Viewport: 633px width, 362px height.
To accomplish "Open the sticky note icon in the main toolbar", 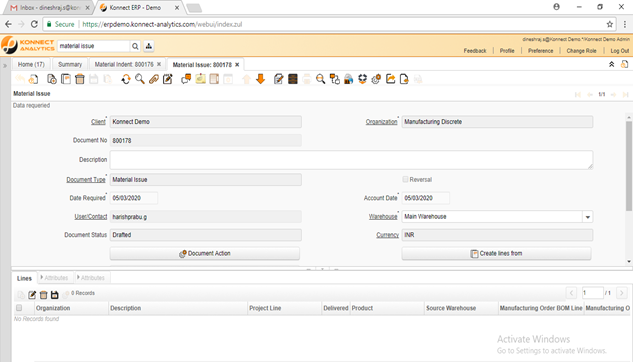I will pyautogui.click(x=200, y=79).
